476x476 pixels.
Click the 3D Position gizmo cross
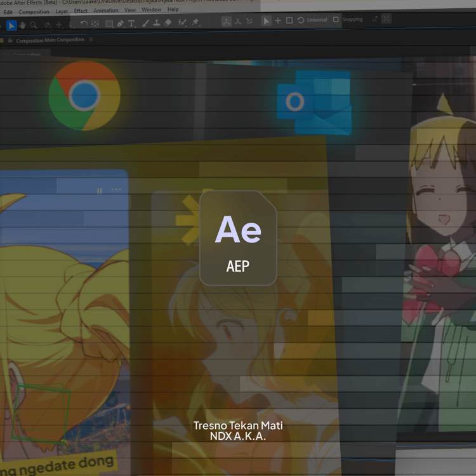click(x=278, y=20)
